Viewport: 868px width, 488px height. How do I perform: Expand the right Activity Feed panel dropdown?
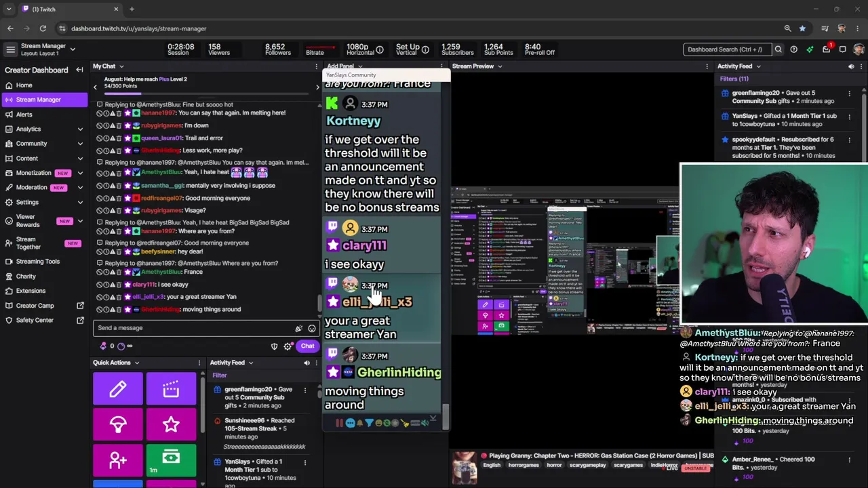point(758,66)
